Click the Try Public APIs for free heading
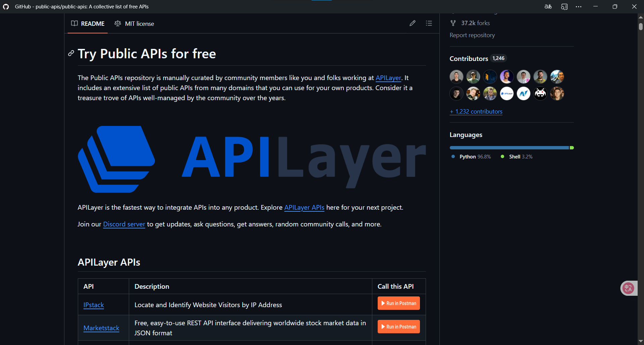The height and width of the screenshot is (345, 644). [147, 54]
